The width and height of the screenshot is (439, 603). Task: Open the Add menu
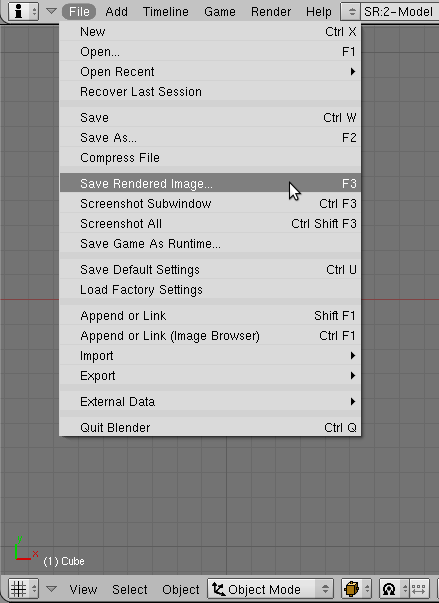(x=116, y=12)
